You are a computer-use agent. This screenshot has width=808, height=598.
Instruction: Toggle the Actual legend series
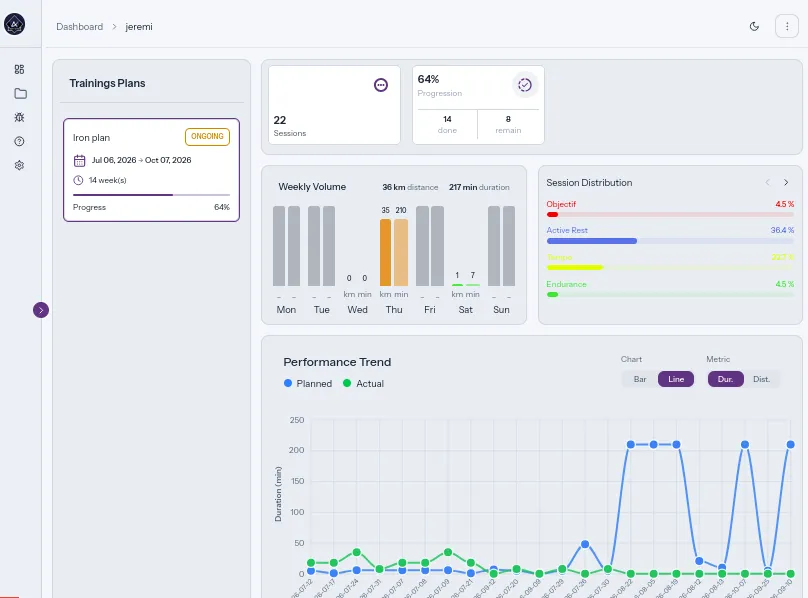click(363, 384)
